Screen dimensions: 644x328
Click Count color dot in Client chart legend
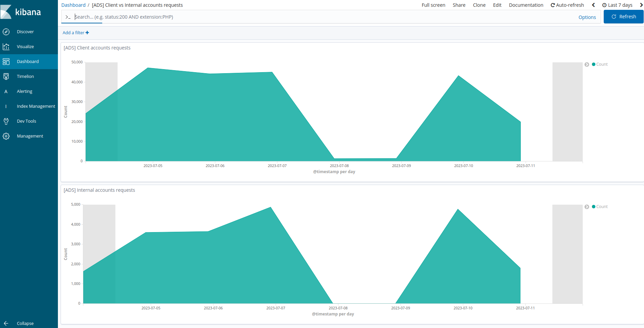click(594, 64)
